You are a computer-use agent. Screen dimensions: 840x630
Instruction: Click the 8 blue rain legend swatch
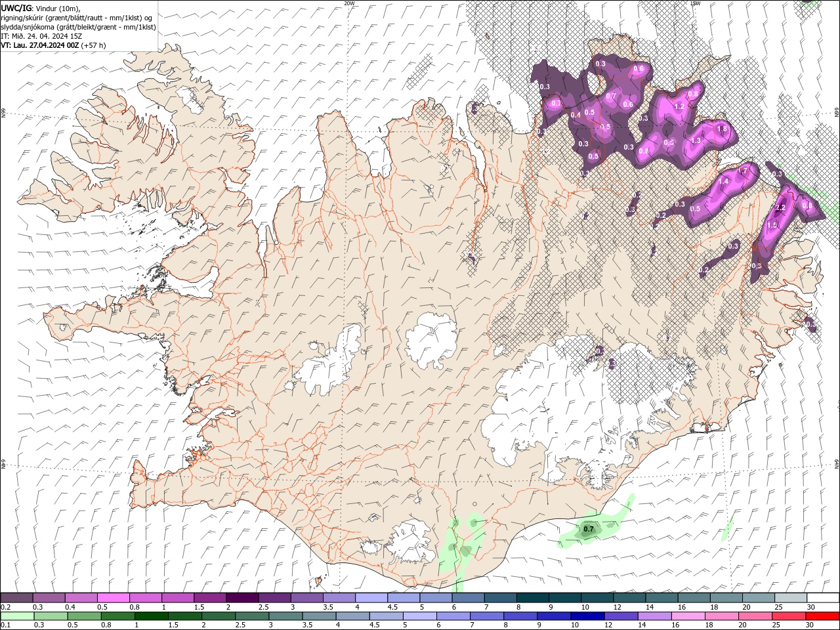click(521, 616)
